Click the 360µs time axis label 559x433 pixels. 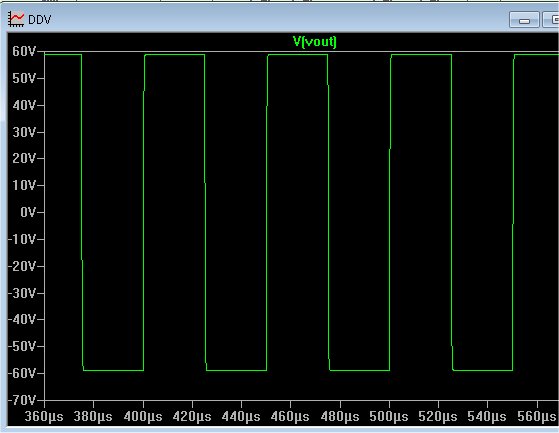[44, 417]
